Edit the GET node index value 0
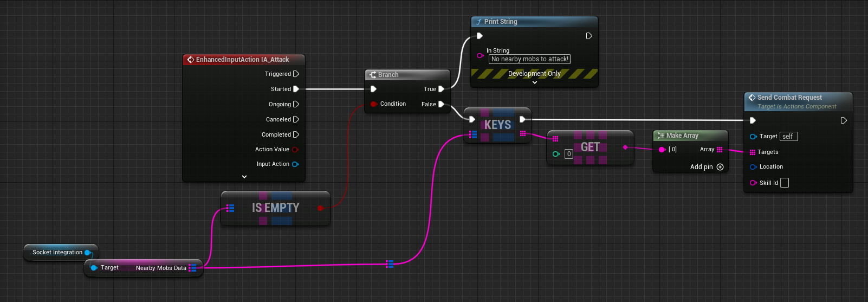868x302 pixels. (x=569, y=154)
